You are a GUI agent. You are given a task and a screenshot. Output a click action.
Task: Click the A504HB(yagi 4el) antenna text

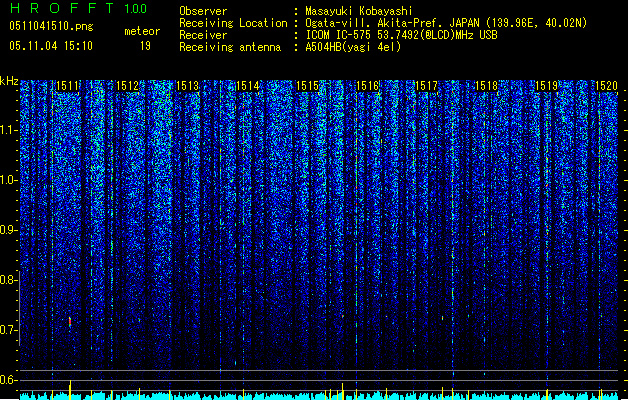click(x=353, y=47)
